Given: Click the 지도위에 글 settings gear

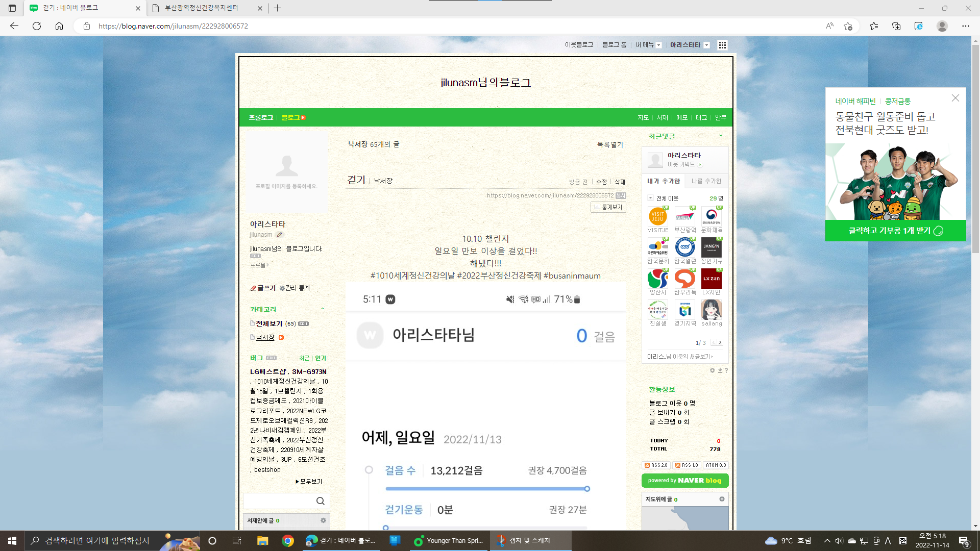Looking at the screenshot, I should [722, 499].
